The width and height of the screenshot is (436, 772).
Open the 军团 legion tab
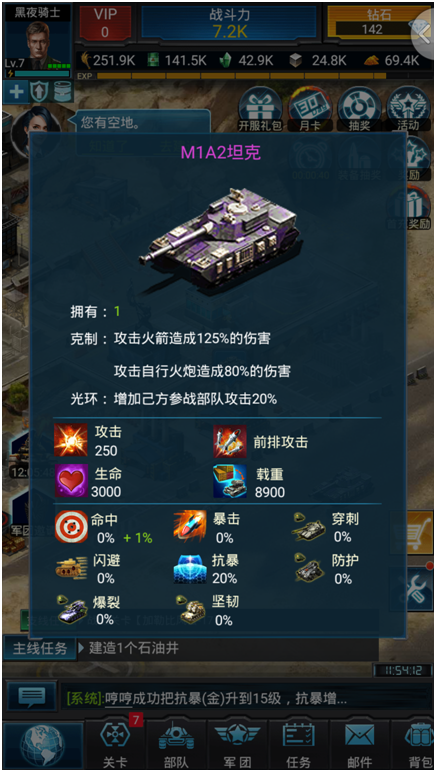238,745
